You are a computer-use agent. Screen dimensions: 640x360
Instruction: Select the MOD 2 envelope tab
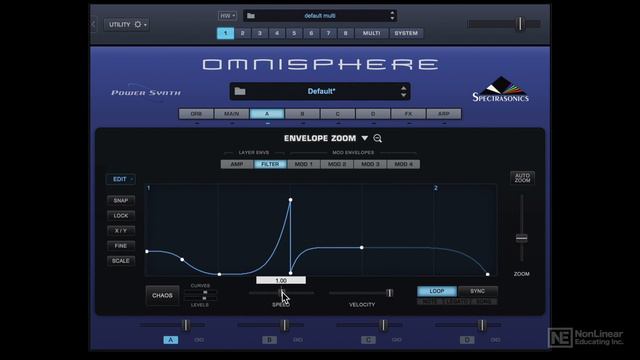coord(337,164)
